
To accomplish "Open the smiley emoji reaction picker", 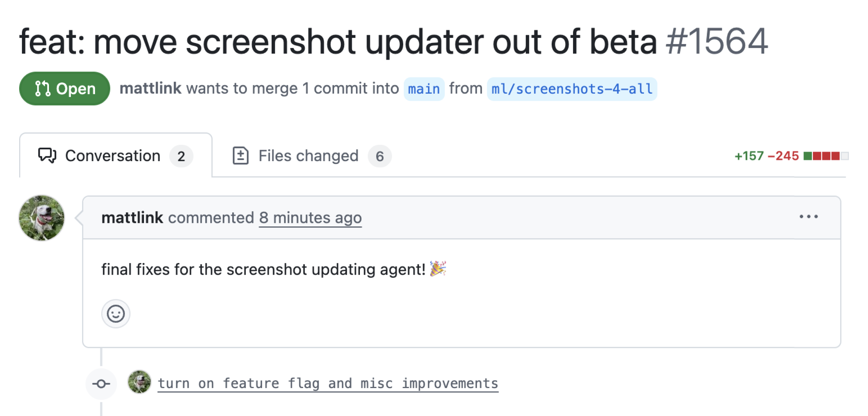I will pos(116,313).
